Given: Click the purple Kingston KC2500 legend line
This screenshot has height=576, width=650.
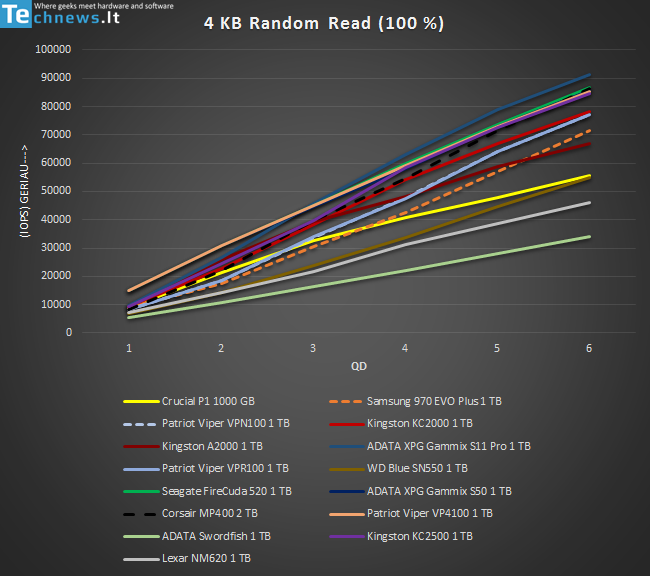Looking at the screenshot, I should point(347,537).
